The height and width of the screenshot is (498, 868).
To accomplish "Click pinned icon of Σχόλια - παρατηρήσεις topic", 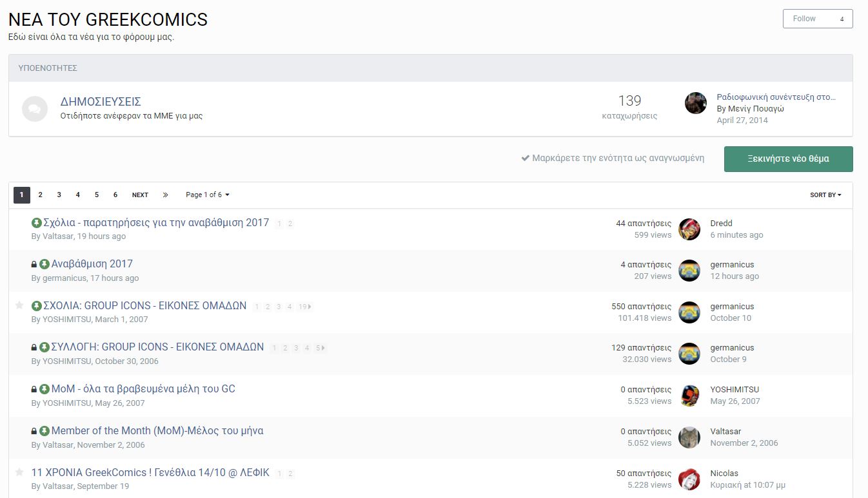I will 37,223.
